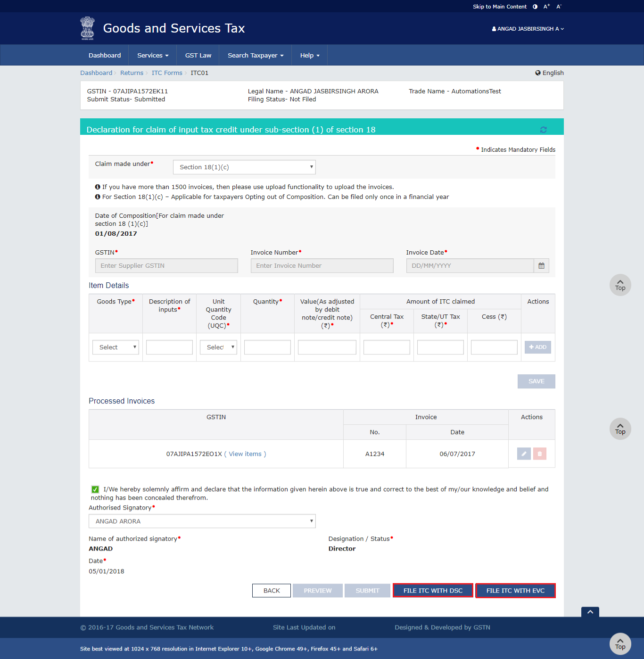Edit invoice A1234 using the pencil icon
This screenshot has height=659, width=644.
523,453
